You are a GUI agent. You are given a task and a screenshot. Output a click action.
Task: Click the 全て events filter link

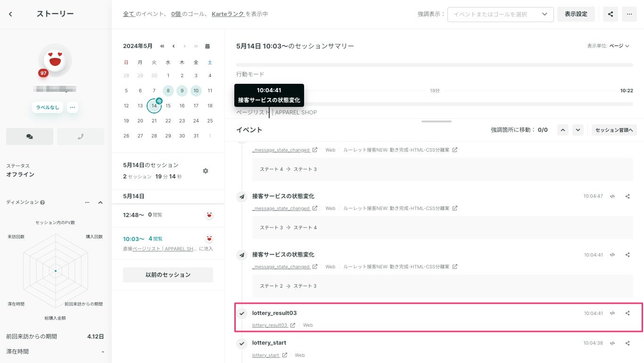129,14
